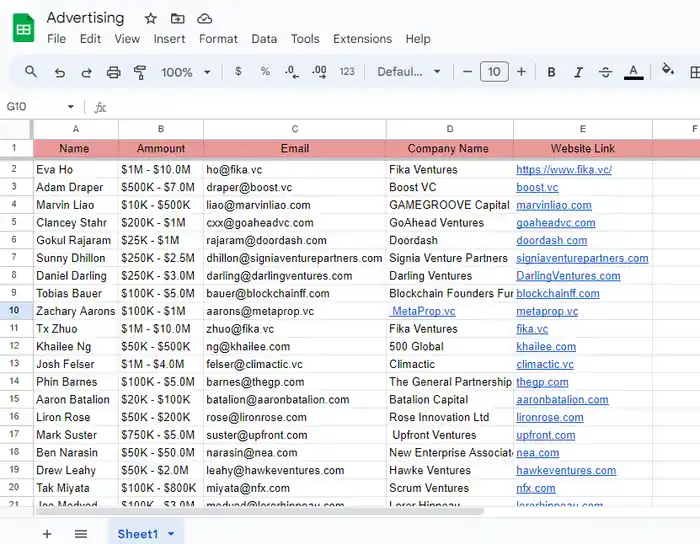Decrease decimal places
This screenshot has height=544, width=700.
(292, 72)
